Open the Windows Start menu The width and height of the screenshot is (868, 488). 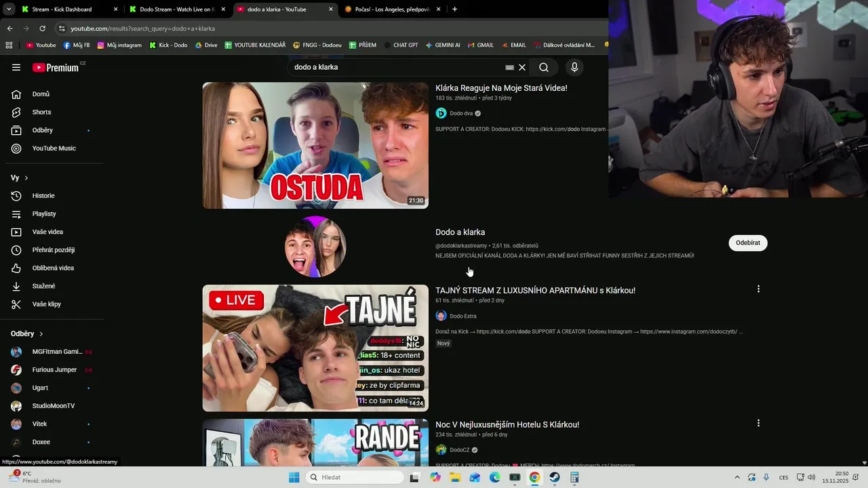click(294, 477)
